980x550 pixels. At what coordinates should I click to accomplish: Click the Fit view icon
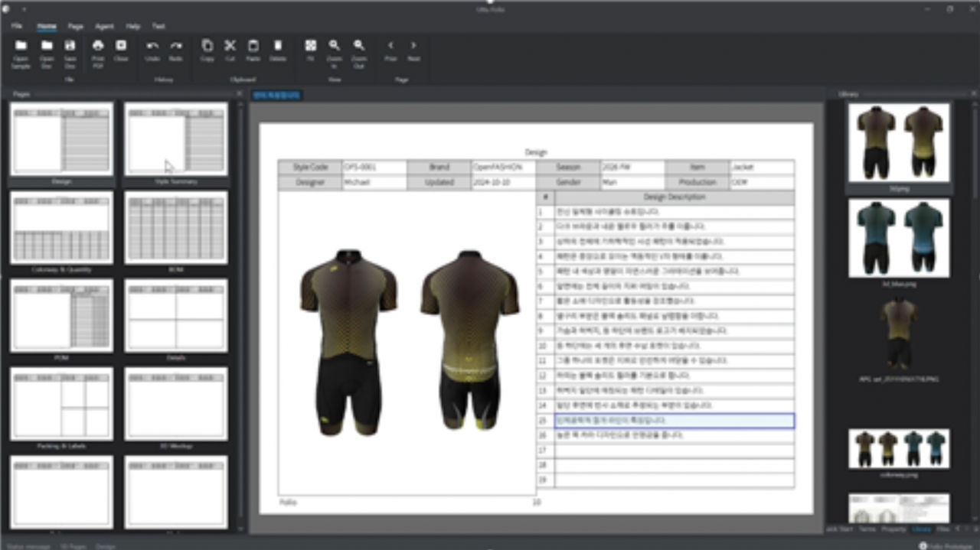coord(311,47)
